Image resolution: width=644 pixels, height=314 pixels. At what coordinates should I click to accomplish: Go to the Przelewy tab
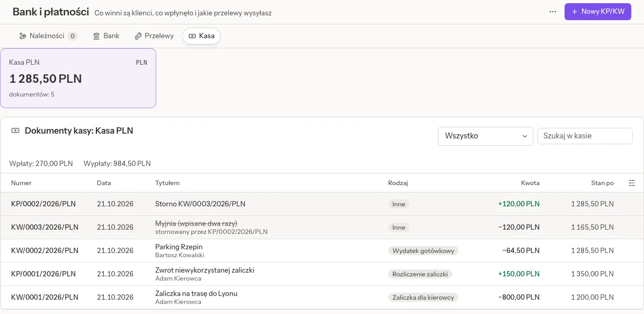[x=154, y=36]
